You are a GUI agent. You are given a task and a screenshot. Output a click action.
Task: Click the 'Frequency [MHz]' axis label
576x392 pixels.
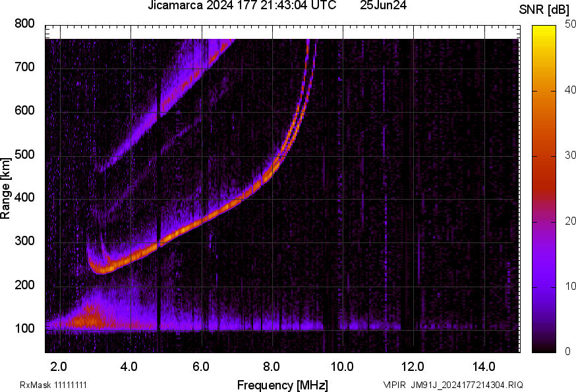pos(283,385)
